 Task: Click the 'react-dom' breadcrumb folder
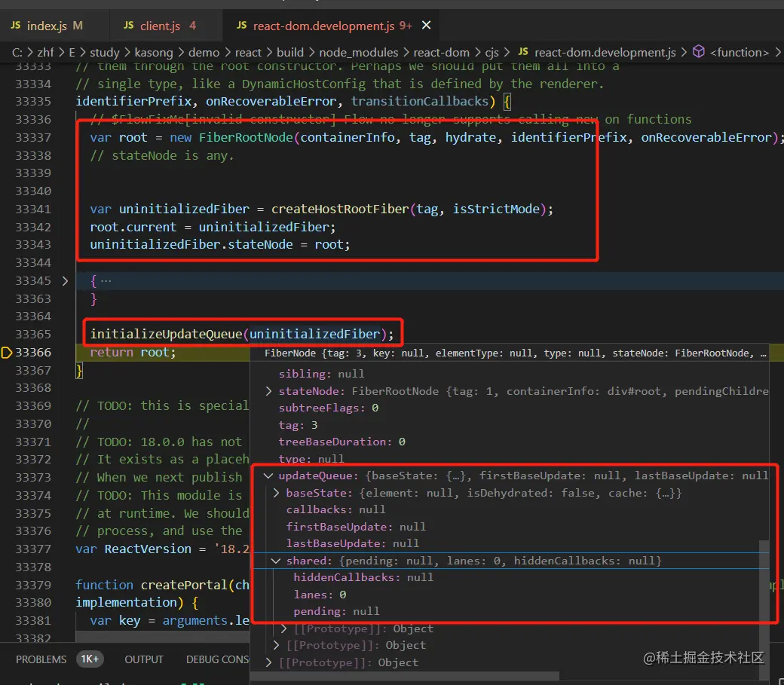[x=441, y=53]
